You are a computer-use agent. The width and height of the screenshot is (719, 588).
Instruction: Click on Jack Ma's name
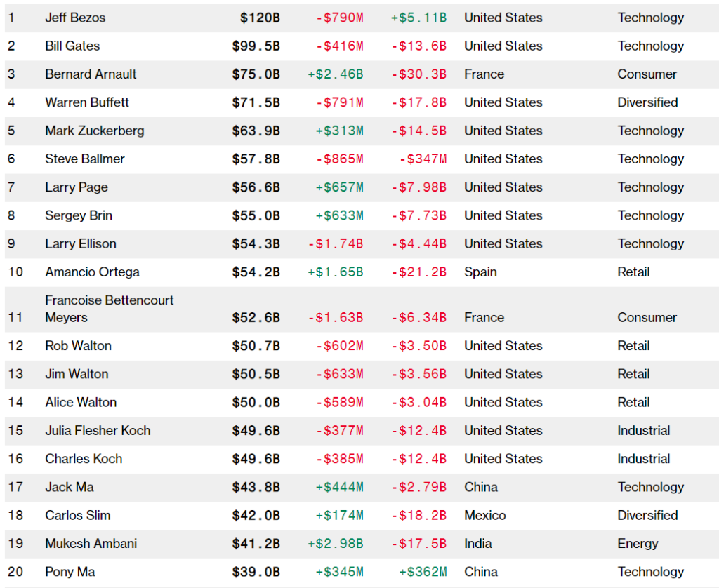pyautogui.click(x=69, y=487)
